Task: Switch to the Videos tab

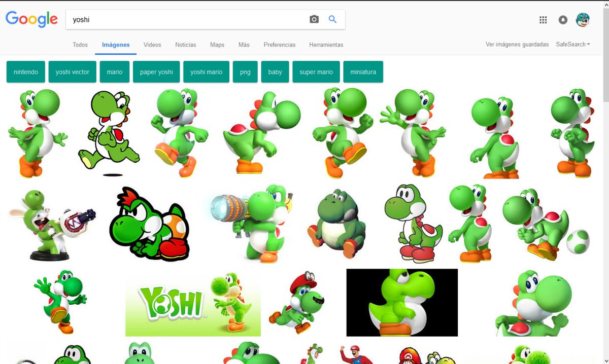Action: (x=152, y=45)
